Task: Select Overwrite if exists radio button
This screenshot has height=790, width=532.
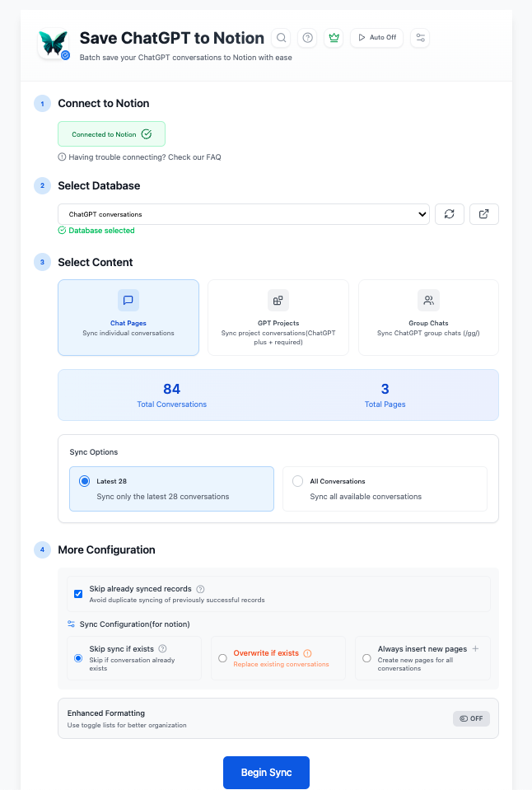Action: (x=222, y=658)
